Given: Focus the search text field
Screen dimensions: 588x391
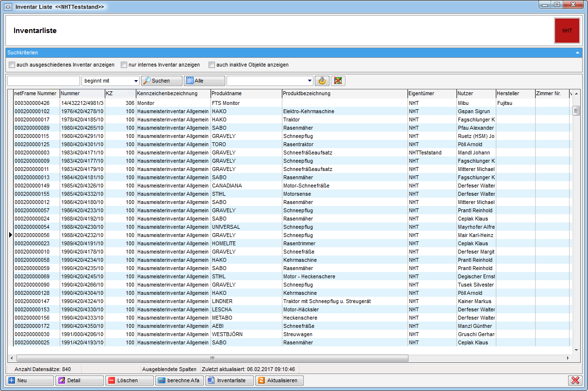Looking at the screenshot, I should (x=44, y=81).
